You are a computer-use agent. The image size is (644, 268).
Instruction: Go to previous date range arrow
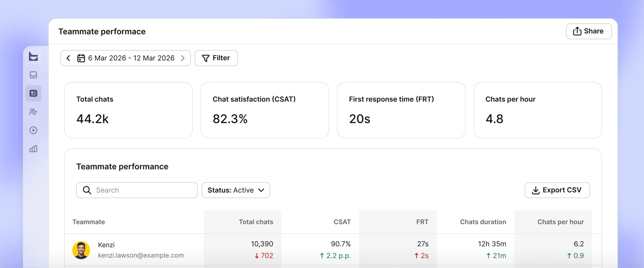tap(68, 58)
